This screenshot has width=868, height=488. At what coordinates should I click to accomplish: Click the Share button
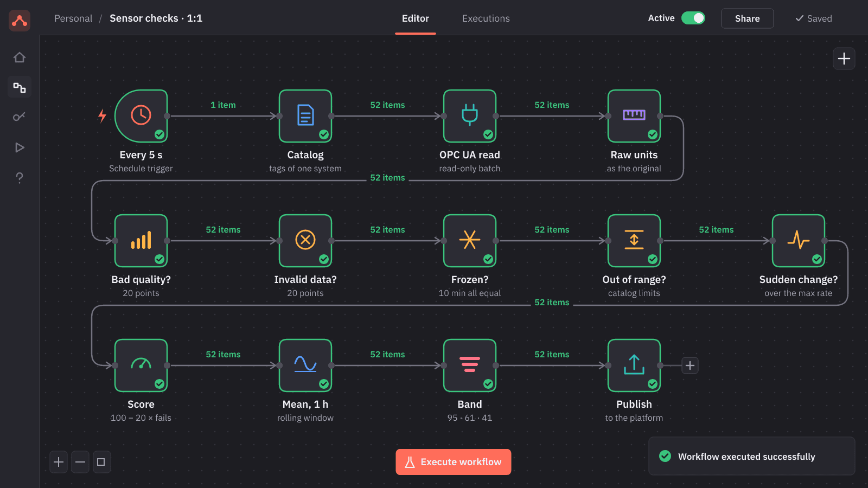(748, 18)
